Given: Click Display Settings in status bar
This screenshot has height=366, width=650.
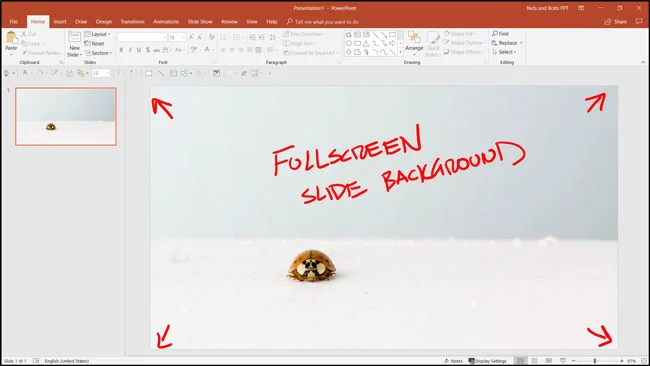Looking at the screenshot, I should (488, 361).
